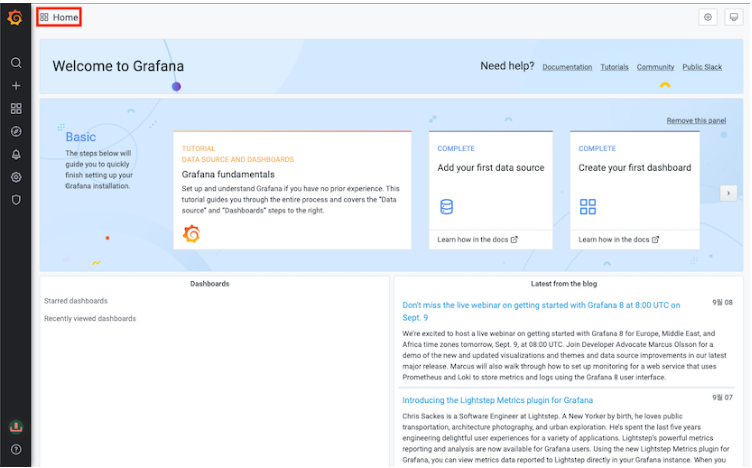Click the Dashboards panel title

(x=210, y=284)
